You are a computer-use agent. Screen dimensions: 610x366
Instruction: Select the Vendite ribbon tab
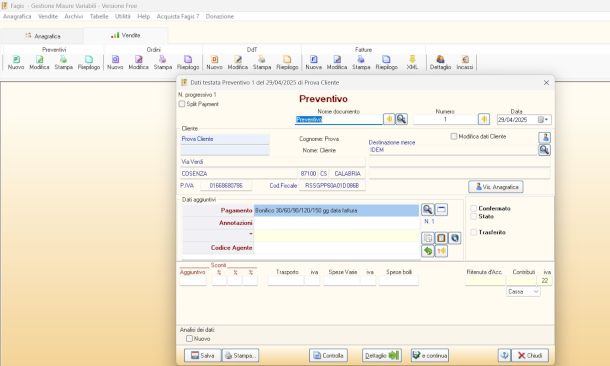tap(126, 35)
